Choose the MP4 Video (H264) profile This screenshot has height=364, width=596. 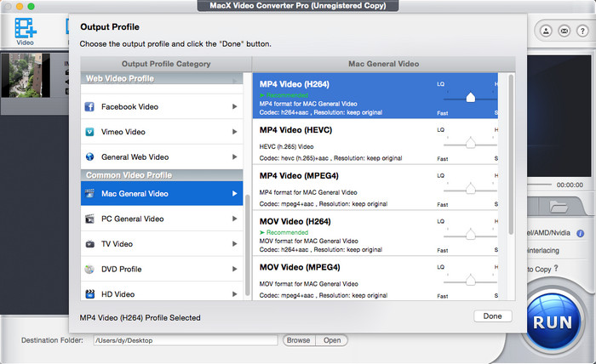375,95
